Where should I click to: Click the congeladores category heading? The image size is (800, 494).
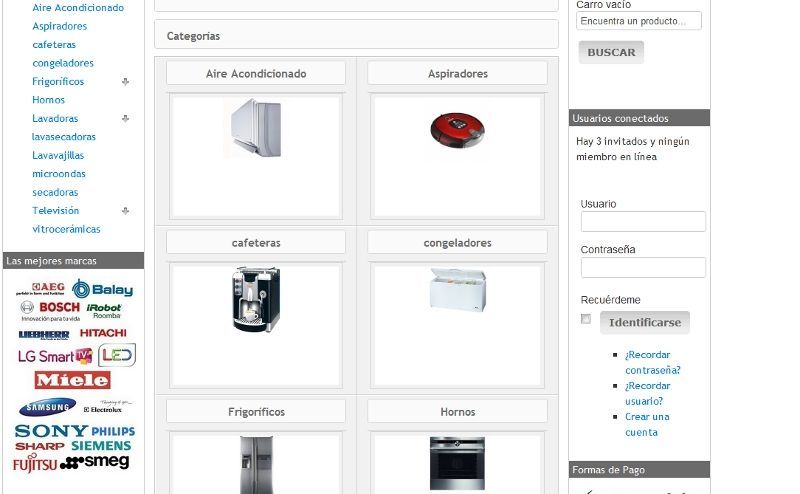click(x=457, y=243)
